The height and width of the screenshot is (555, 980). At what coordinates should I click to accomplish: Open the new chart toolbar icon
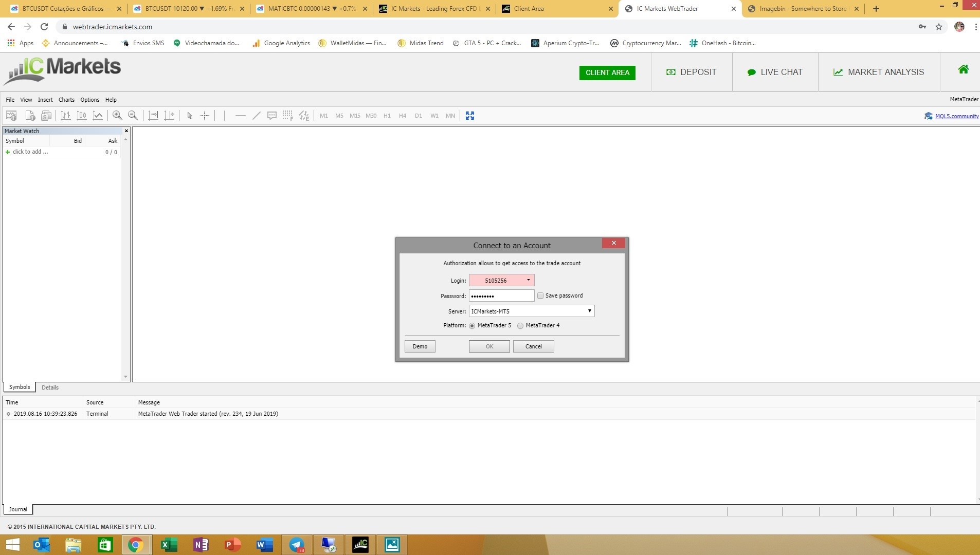(x=11, y=116)
